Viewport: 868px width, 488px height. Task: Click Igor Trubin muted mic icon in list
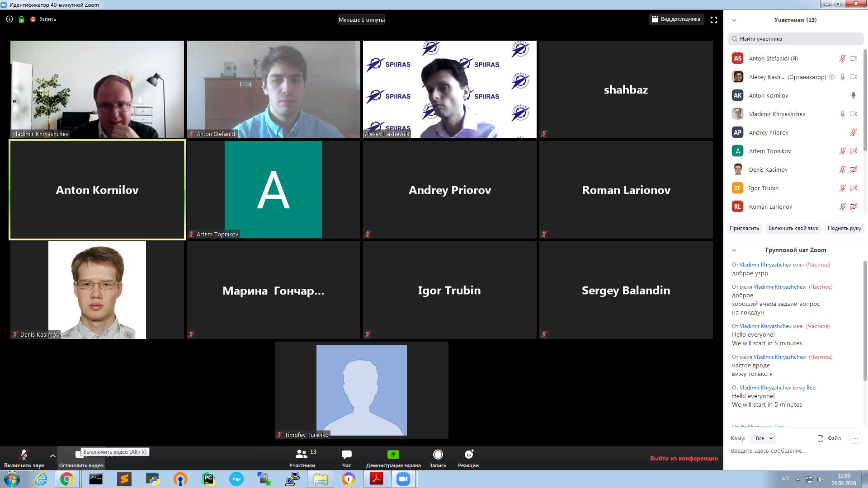[x=843, y=188]
